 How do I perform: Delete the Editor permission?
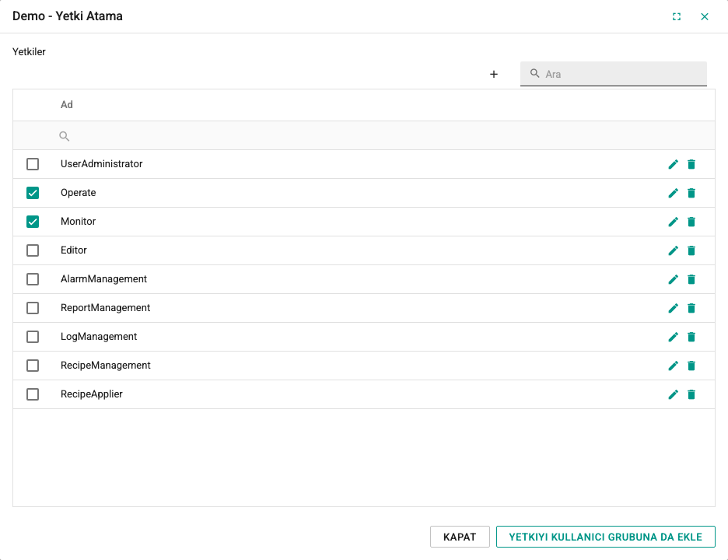[691, 250]
